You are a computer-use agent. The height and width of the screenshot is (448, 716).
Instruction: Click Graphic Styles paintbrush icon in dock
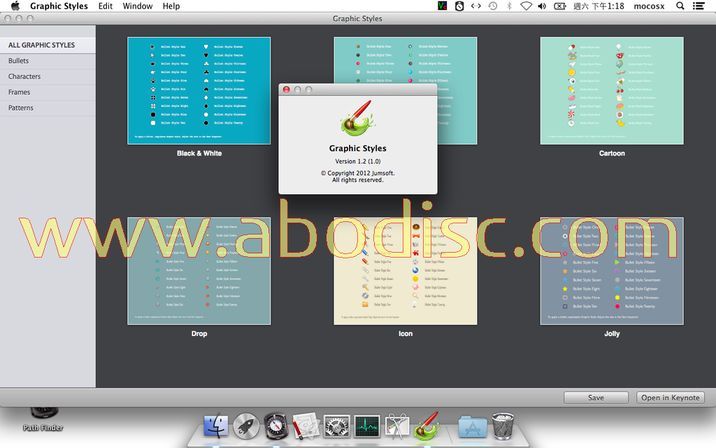[x=428, y=427]
